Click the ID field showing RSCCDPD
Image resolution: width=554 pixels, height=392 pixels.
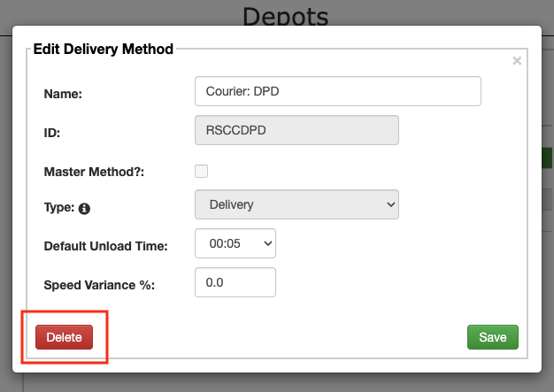pos(296,130)
